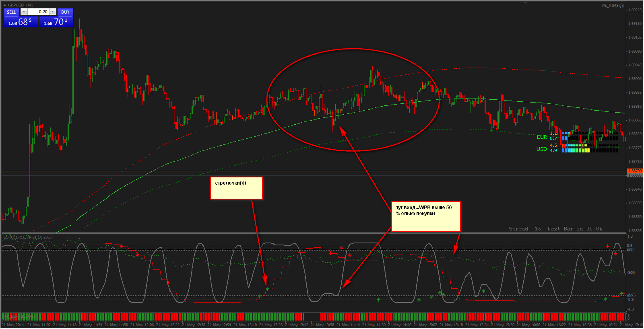The height and width of the screenshot is (329, 644).
Task: Decrease trade volume with the down arrow
Action: tap(24, 12)
